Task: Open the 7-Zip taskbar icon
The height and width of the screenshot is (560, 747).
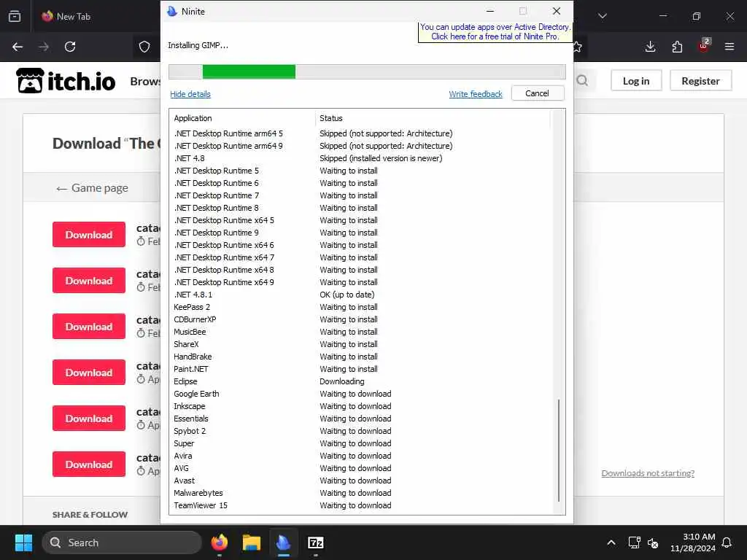Action: pyautogui.click(x=315, y=542)
